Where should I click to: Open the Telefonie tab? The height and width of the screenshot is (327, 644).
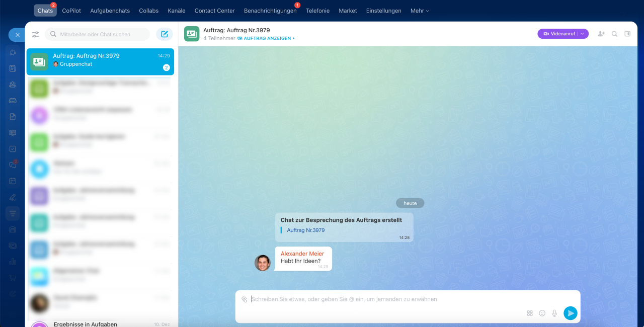[x=317, y=11]
